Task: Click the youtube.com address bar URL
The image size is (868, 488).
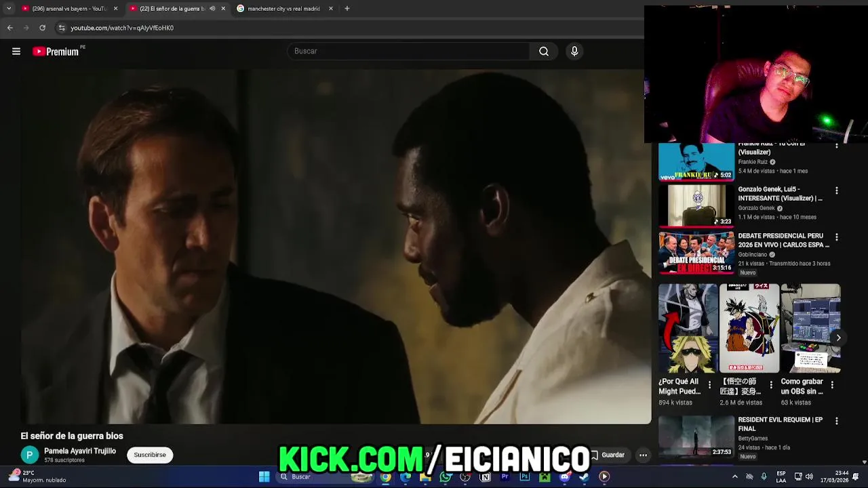Action: point(122,28)
